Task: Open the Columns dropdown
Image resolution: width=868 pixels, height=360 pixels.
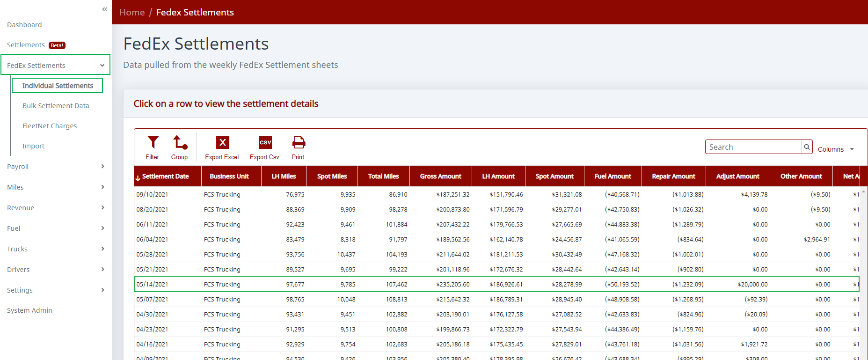Action: click(x=836, y=149)
